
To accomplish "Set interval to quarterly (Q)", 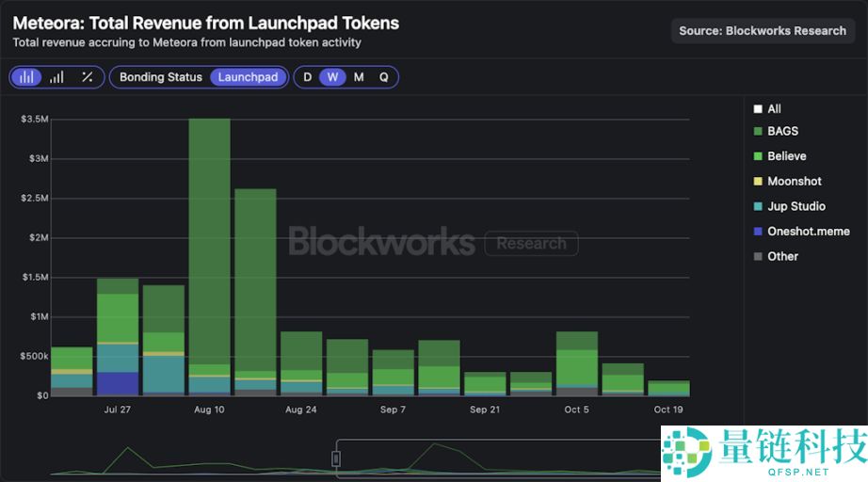I will pyautogui.click(x=384, y=77).
